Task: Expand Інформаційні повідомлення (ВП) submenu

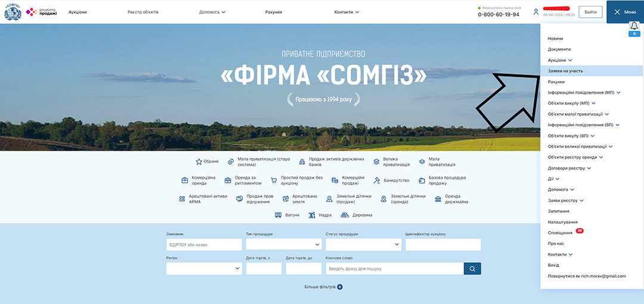Action: pyautogui.click(x=583, y=125)
